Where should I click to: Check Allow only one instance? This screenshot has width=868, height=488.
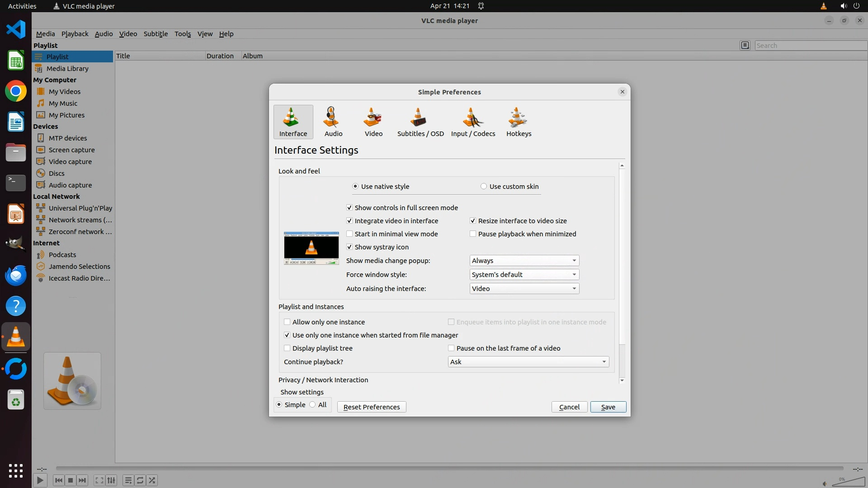tap(287, 322)
